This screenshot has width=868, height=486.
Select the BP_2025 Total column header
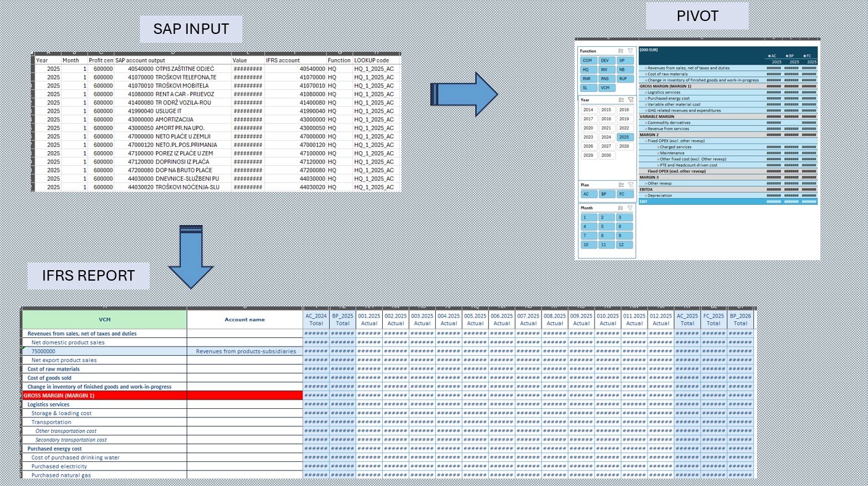coord(343,319)
